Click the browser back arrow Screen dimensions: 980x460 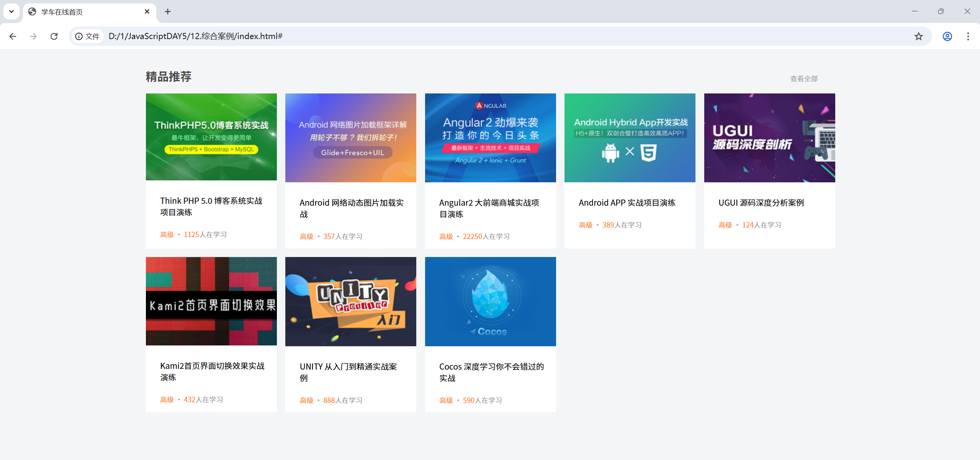pos(13,36)
